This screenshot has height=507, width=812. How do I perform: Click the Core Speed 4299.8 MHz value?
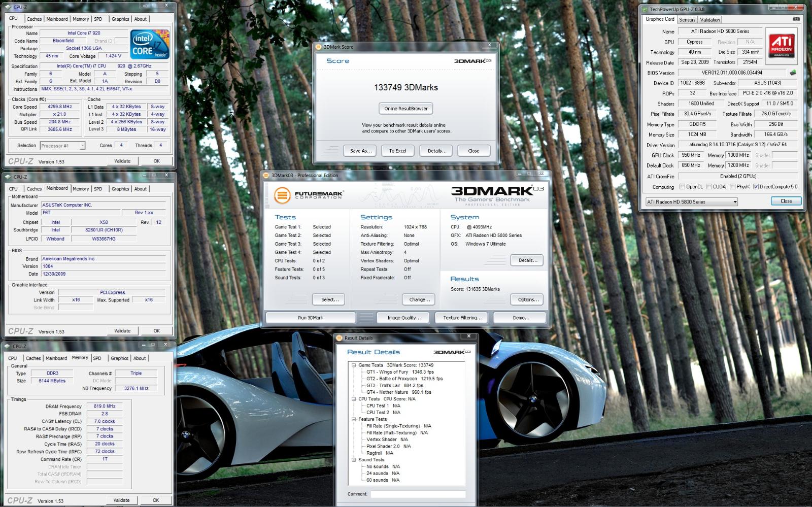[x=60, y=107]
